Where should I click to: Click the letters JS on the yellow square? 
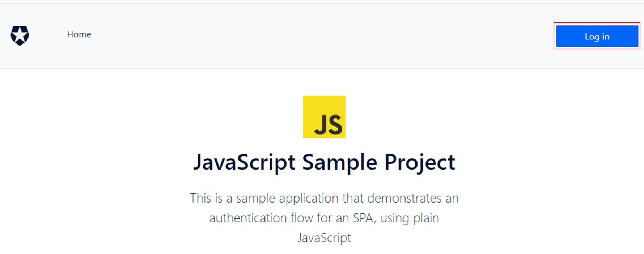tap(329, 125)
